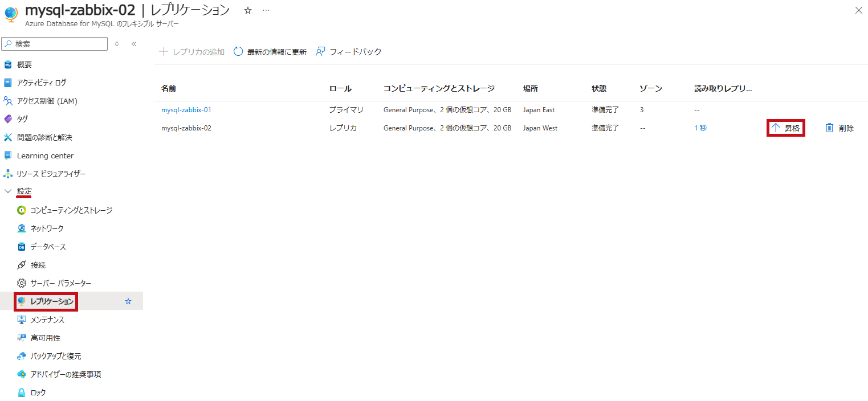Viewport: 868px width, 401px height.
Task: Collapse the 設定 section chevron
Action: click(x=8, y=191)
